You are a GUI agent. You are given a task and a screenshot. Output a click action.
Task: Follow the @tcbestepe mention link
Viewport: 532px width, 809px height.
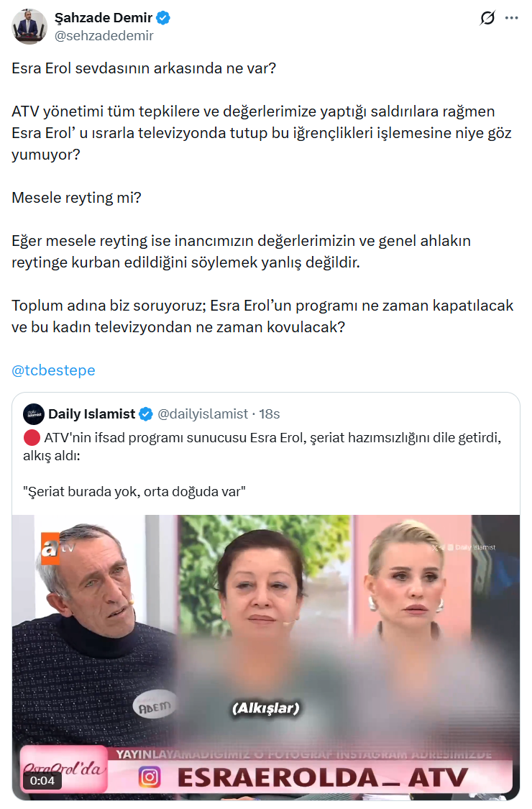coord(53,370)
